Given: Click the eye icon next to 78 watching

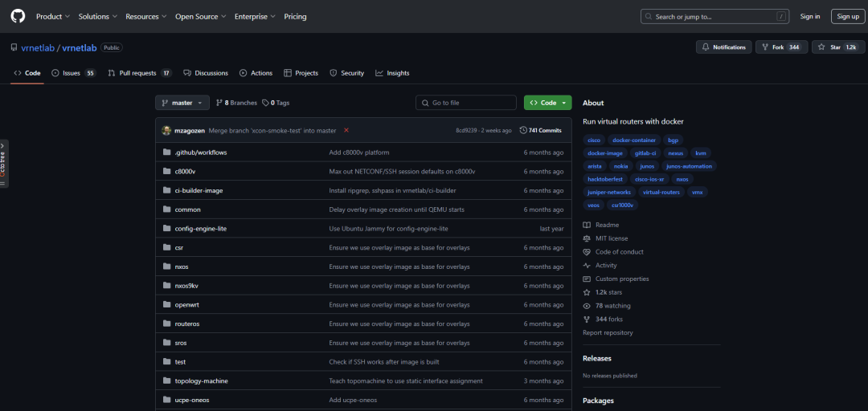Looking at the screenshot, I should pos(587,306).
